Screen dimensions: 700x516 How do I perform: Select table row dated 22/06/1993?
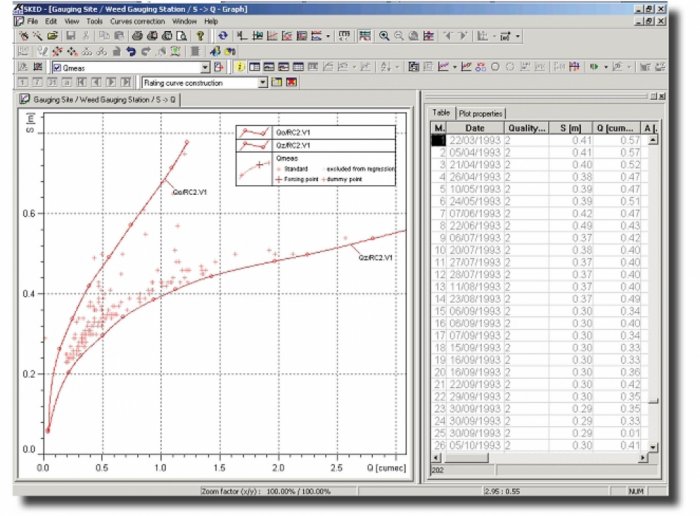[x=540, y=225]
